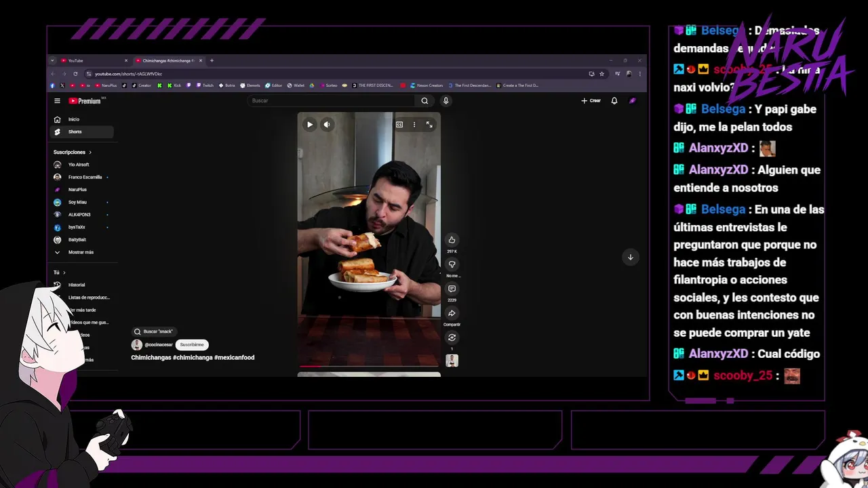Dislike the short with the thumbs down

tap(452, 264)
